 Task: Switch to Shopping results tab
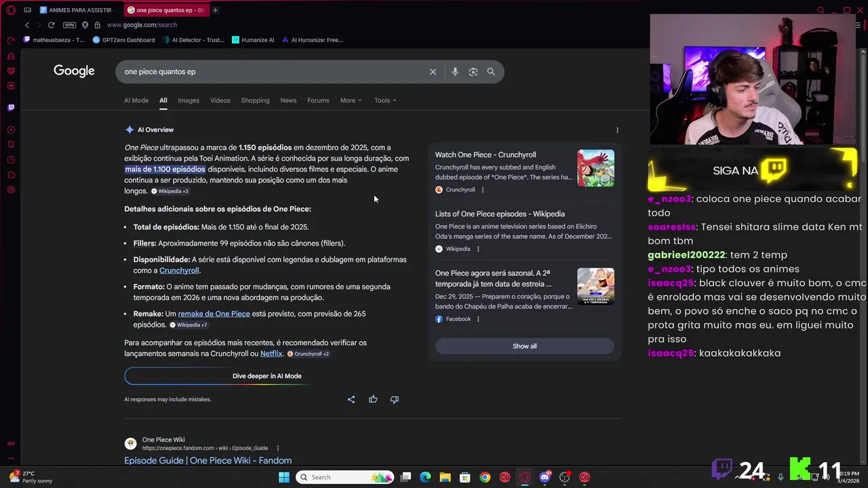[x=255, y=100]
